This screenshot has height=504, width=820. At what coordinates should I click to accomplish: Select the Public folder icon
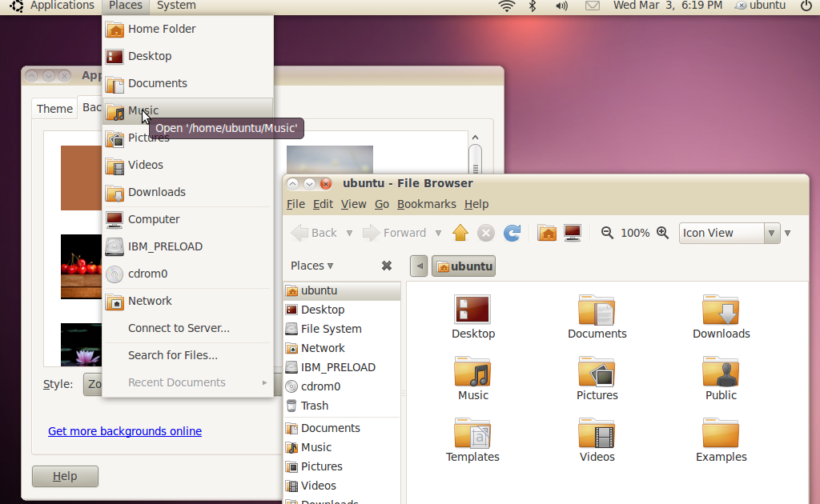722,378
